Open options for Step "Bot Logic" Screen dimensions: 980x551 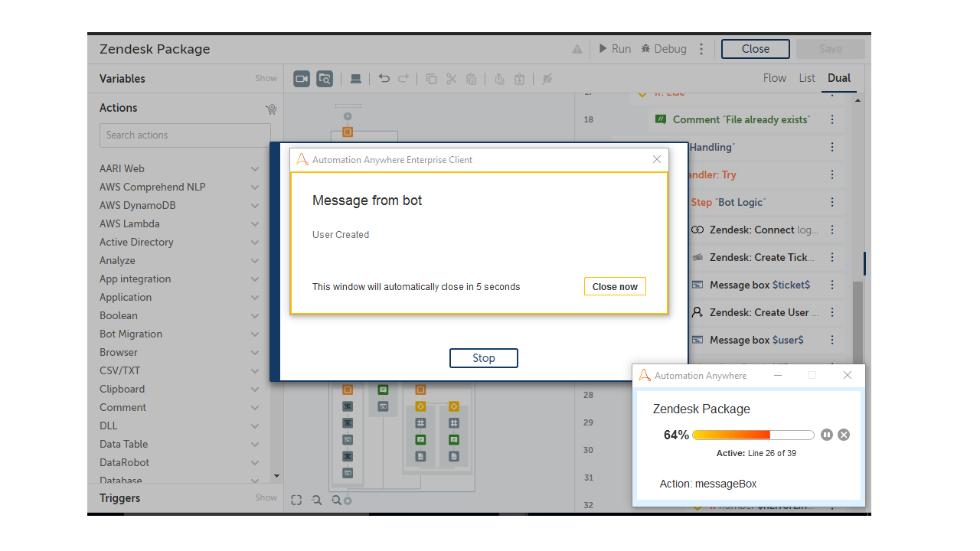(x=832, y=202)
